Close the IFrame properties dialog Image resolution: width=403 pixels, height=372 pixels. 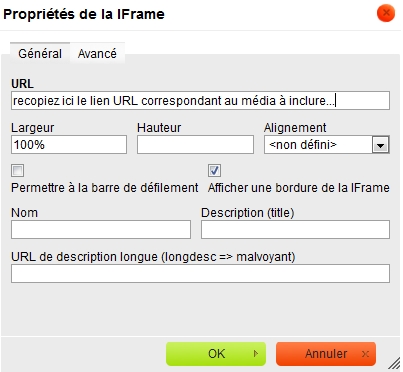point(386,13)
